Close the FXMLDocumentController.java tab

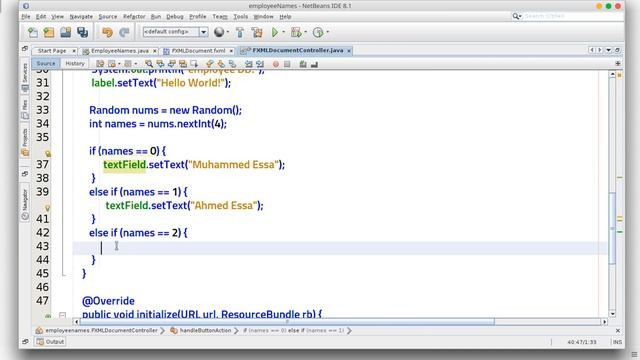pos(349,51)
